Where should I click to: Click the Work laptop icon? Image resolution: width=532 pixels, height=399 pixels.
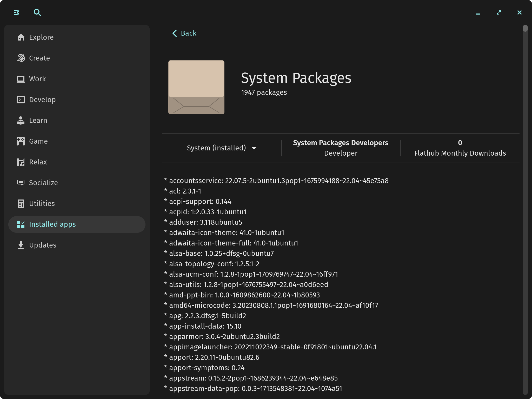(21, 79)
